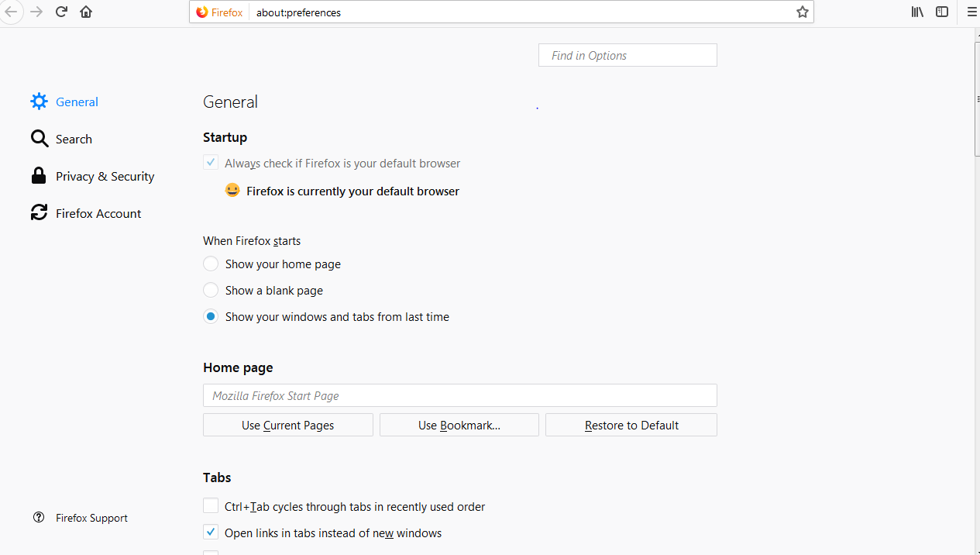Focus the Find in Options search box
Image resolution: width=980 pixels, height=555 pixels.
click(x=628, y=55)
